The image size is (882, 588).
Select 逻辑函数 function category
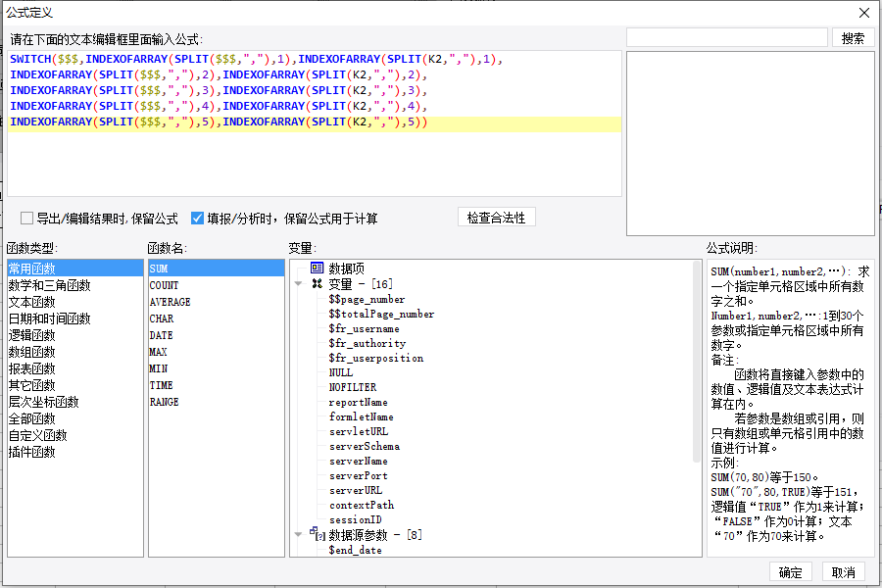click(x=32, y=335)
